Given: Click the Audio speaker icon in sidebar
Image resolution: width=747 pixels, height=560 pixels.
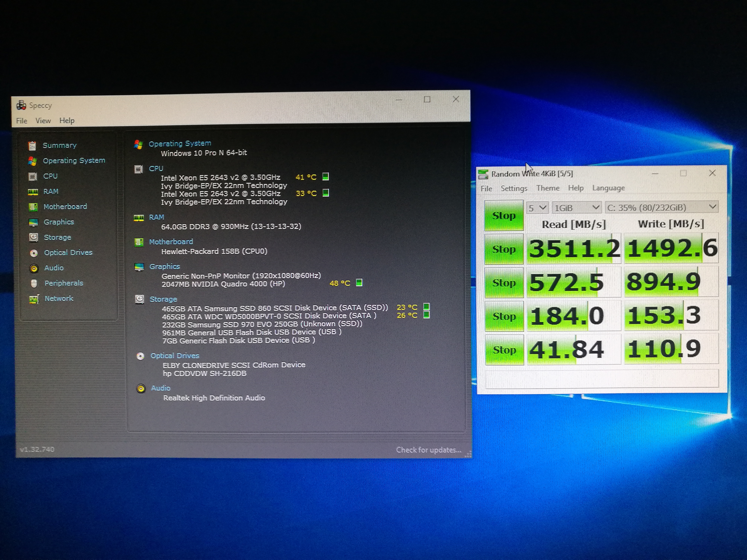Looking at the screenshot, I should (x=34, y=268).
